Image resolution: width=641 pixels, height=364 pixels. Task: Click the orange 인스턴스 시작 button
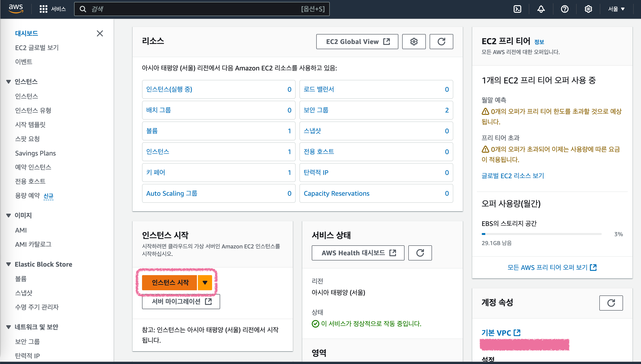click(x=170, y=282)
